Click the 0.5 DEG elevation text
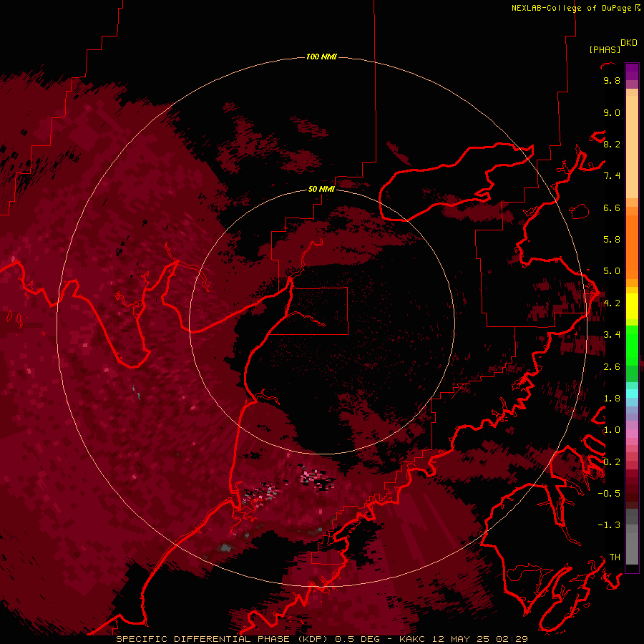The width and height of the screenshot is (644, 644). [358, 639]
